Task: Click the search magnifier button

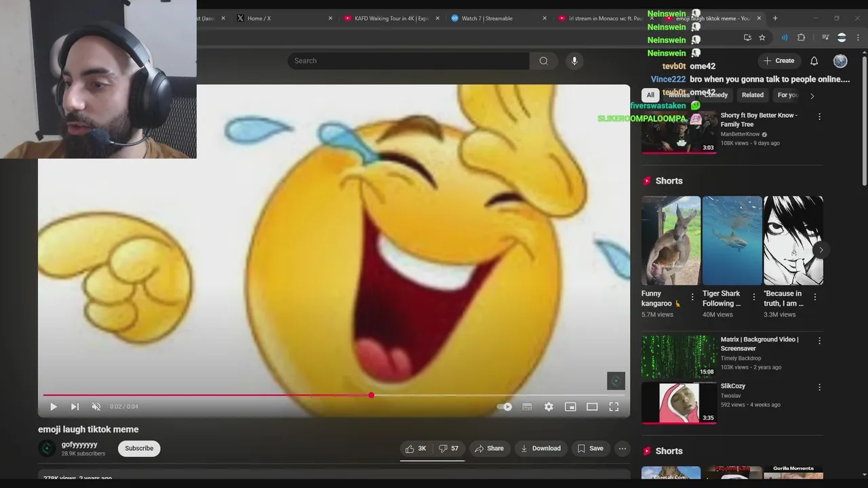Action: [x=543, y=61]
